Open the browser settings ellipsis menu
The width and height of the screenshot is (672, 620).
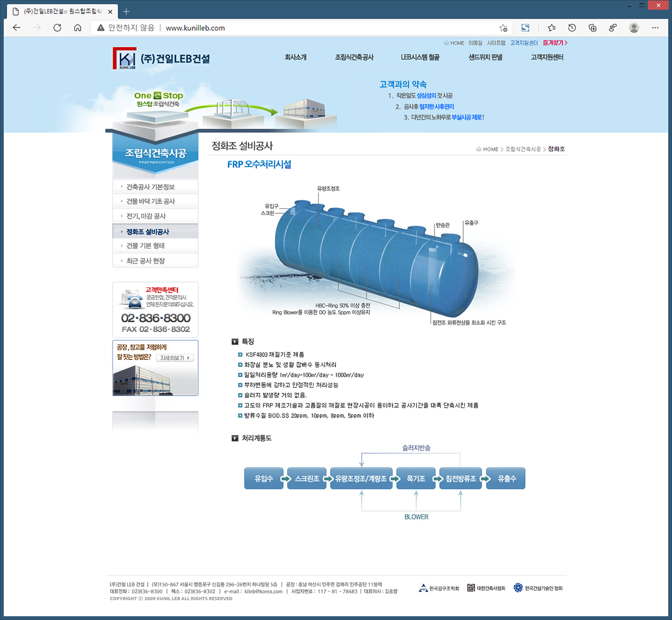655,28
